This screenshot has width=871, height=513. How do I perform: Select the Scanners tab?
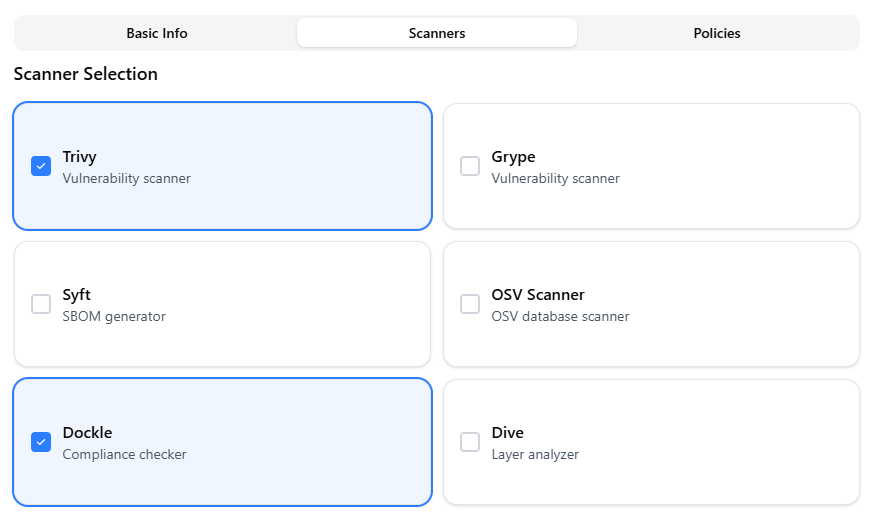(437, 33)
